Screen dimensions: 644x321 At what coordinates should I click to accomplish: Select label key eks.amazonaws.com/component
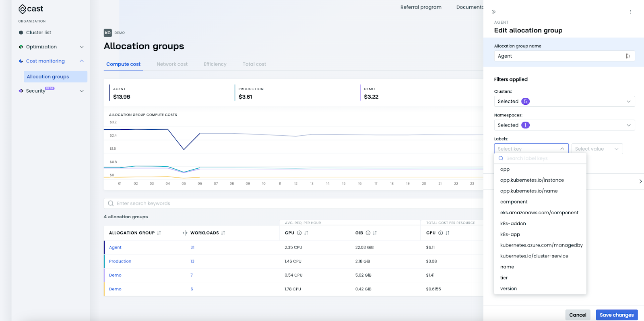click(540, 213)
